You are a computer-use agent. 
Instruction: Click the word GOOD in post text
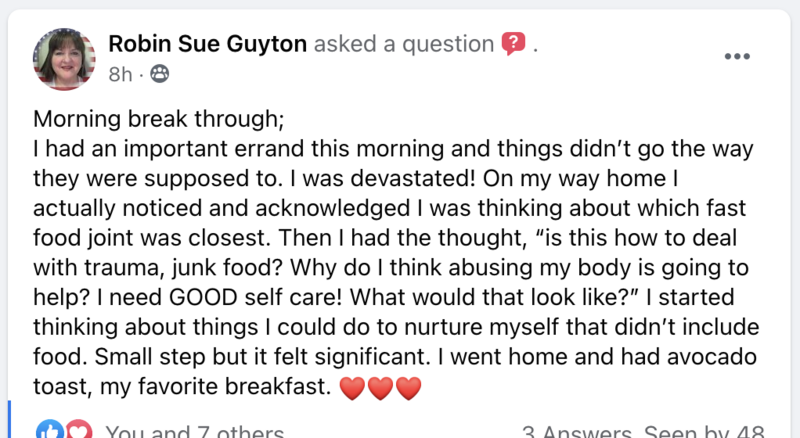(203, 297)
